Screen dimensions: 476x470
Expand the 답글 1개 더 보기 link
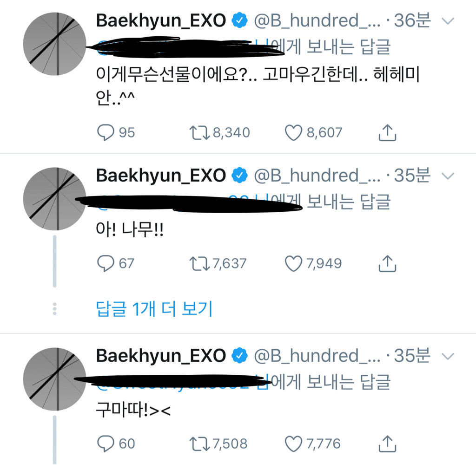point(154,308)
